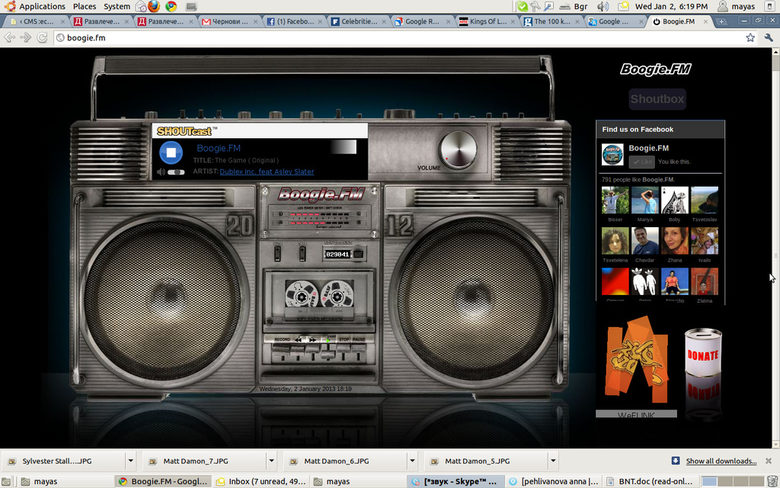Launch Chrome from the top panel
This screenshot has width=780, height=488.
point(172,6)
